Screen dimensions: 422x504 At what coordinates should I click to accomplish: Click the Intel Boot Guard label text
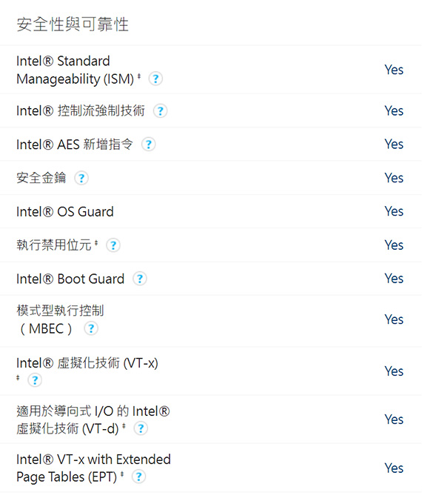(70, 279)
